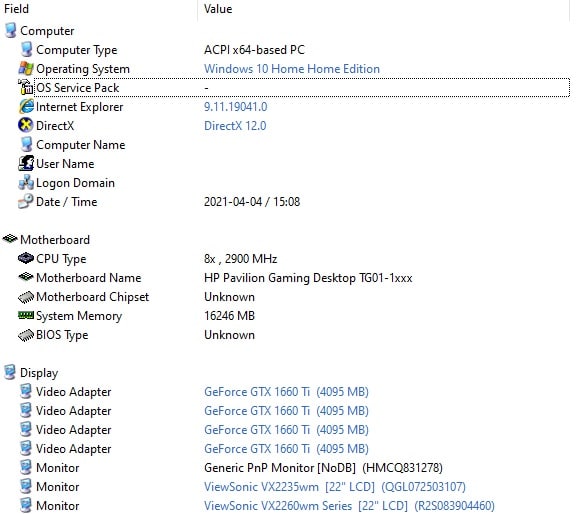Click the BIOS Type chip icon
The height and width of the screenshot is (514, 584).
pyautogui.click(x=26, y=335)
